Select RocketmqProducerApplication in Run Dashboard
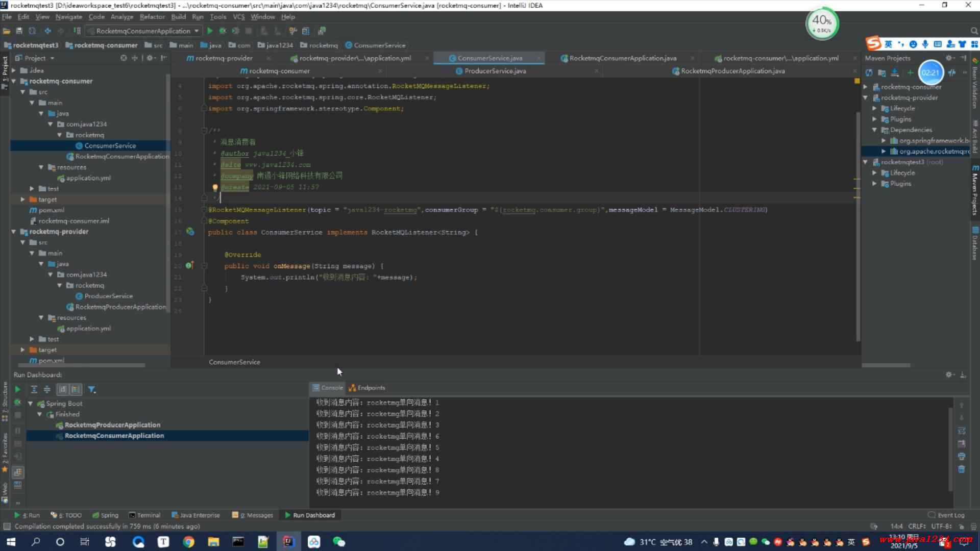This screenshot has height=551, width=980. (x=112, y=425)
